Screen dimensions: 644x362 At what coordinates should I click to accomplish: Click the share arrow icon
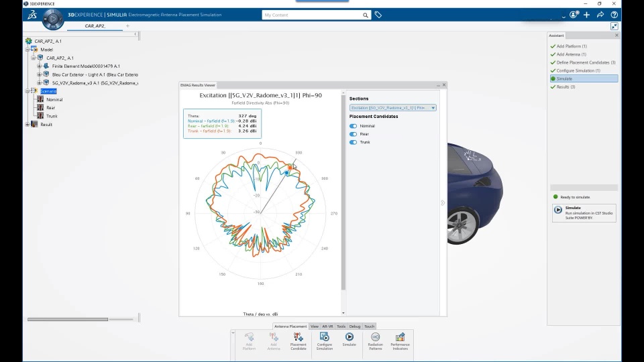click(600, 15)
